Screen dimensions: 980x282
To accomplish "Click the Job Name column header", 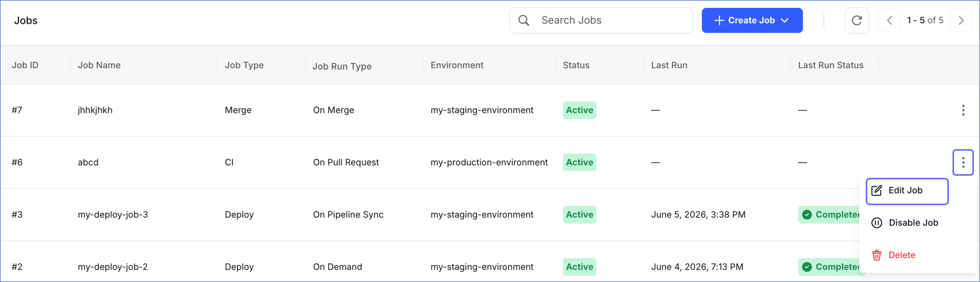I will 99,65.
